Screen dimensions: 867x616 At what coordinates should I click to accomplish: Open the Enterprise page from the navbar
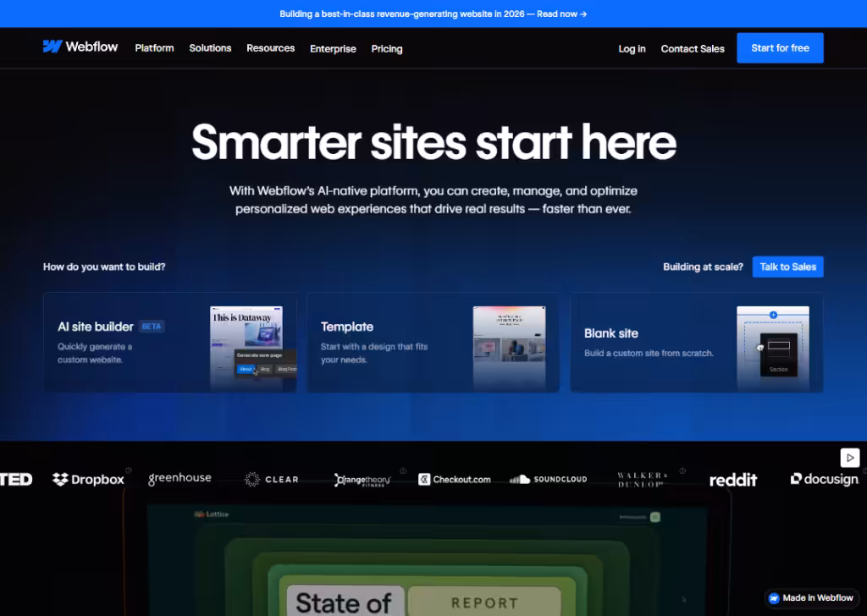[333, 48]
